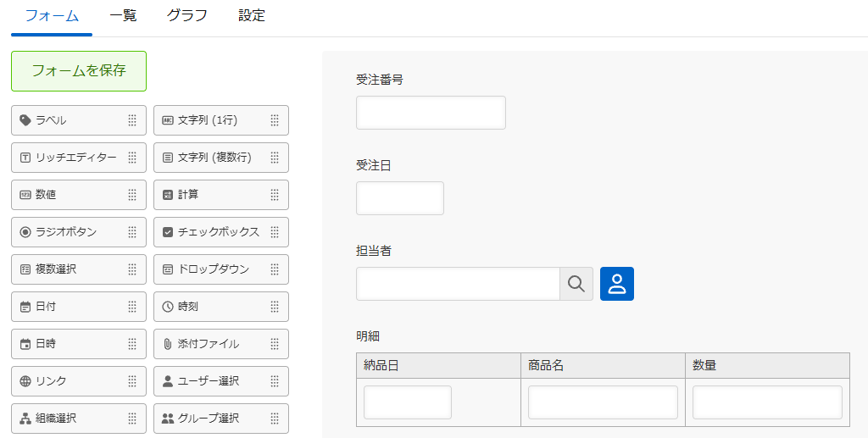Click the 受注日 field label
This screenshot has height=438, width=868.
point(374,165)
